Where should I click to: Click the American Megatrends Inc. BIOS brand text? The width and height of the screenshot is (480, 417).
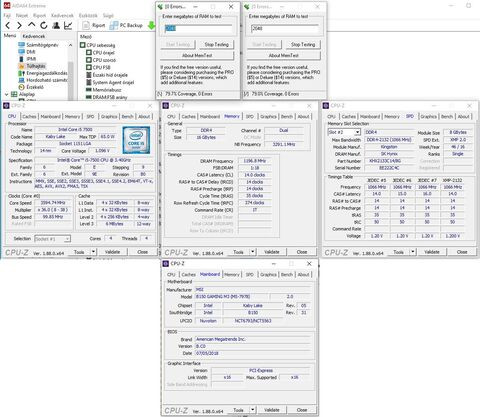[220, 339]
